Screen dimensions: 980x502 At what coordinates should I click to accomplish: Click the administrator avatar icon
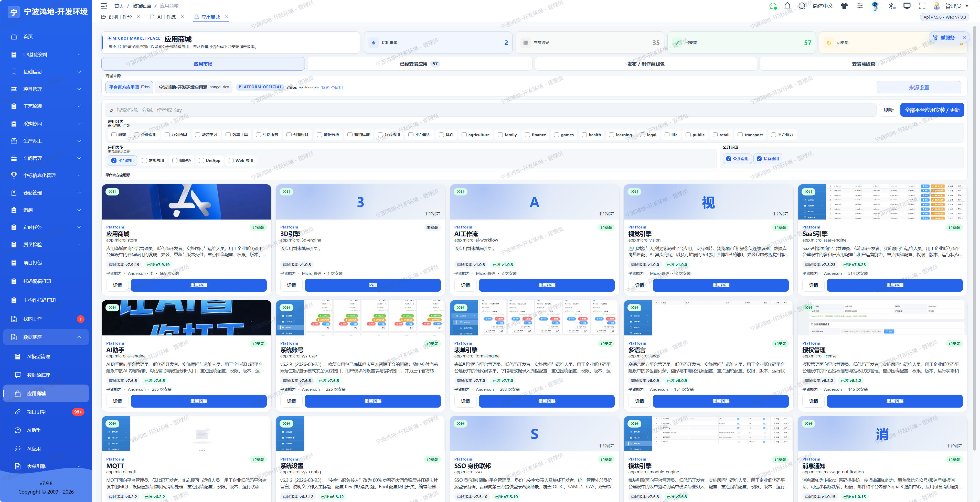pos(937,6)
